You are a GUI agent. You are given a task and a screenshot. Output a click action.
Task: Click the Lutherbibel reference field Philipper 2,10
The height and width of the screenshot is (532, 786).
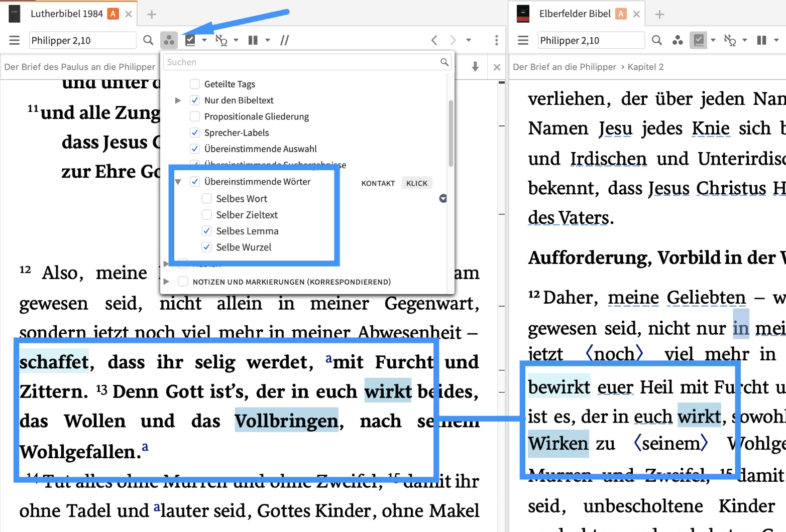(82, 40)
